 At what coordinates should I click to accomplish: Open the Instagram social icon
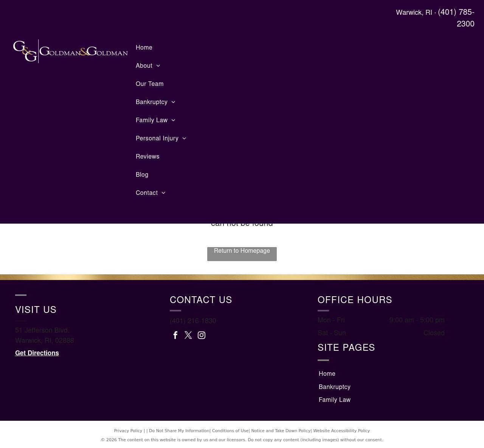202,335
